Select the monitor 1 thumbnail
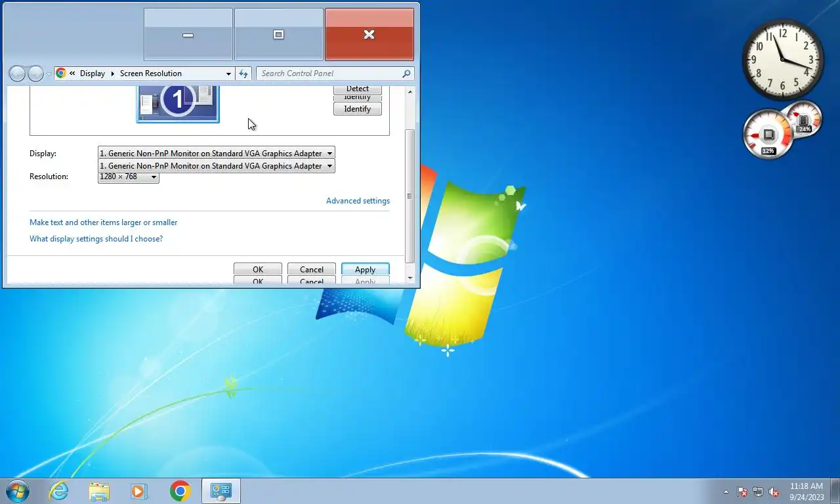Screen dimensions: 840x504 (x=178, y=103)
